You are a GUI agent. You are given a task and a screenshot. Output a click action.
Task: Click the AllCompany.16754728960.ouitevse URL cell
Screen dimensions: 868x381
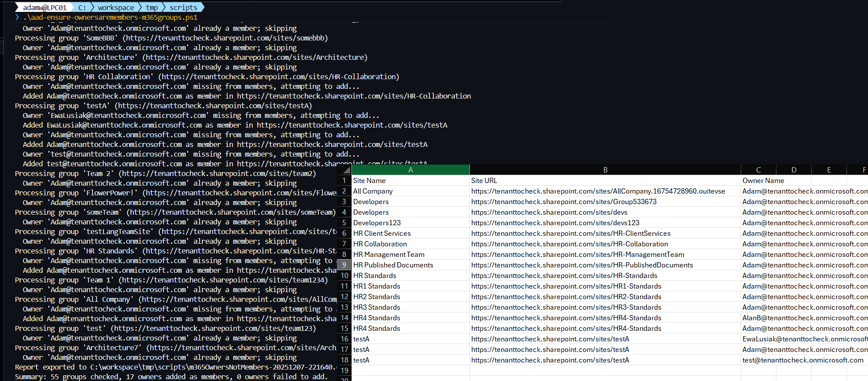605,191
